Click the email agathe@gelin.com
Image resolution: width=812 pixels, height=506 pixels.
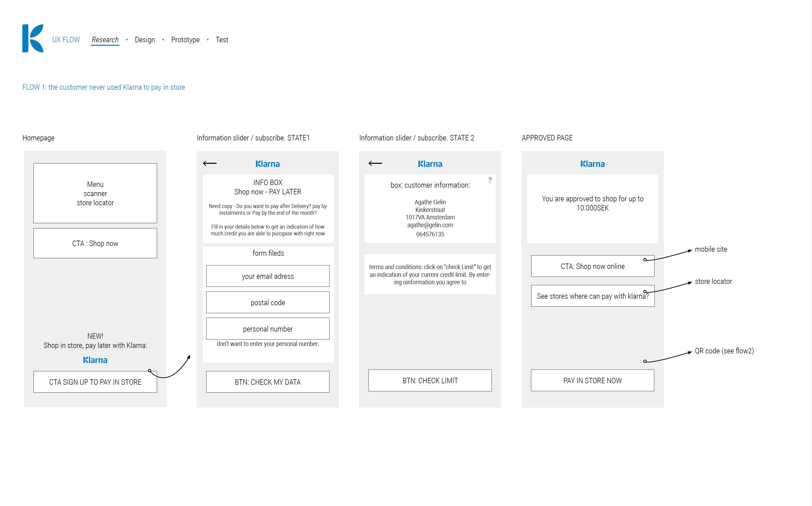coord(430,225)
